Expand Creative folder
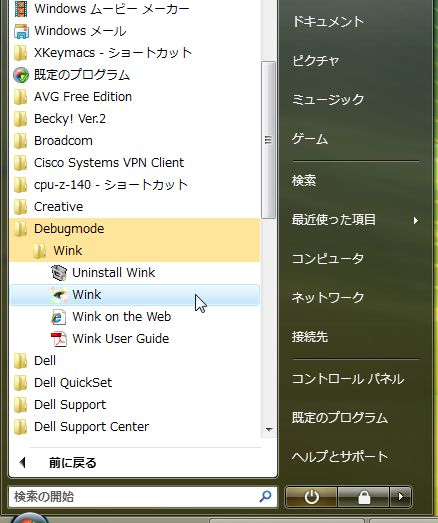Viewport: 438px width, 523px height. point(135,207)
